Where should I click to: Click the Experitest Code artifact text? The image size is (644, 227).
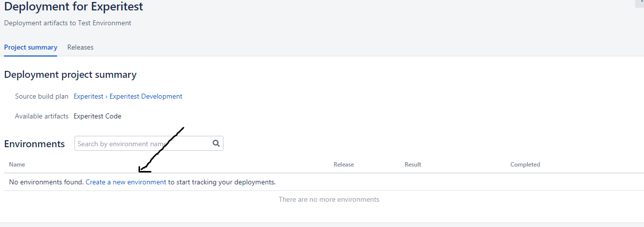(97, 116)
